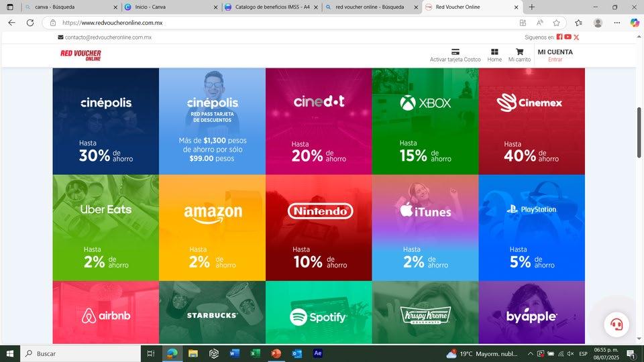
Task: Switch to Catalogo de beneficios IMSS tab
Action: pyautogui.click(x=272, y=7)
